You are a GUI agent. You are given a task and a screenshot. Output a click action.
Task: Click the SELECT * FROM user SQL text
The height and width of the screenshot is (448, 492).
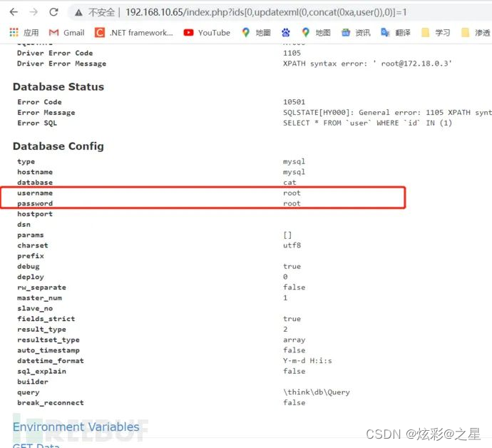click(x=367, y=123)
